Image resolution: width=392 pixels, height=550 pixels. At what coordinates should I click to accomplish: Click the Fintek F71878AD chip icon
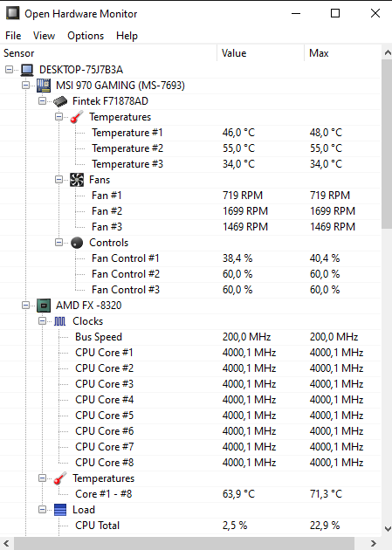pyautogui.click(x=60, y=101)
